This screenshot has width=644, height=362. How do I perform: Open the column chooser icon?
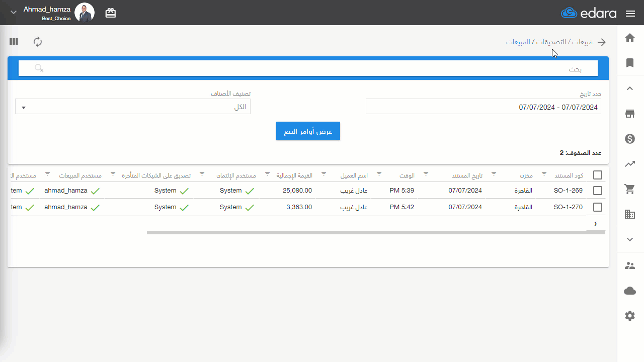point(14,42)
